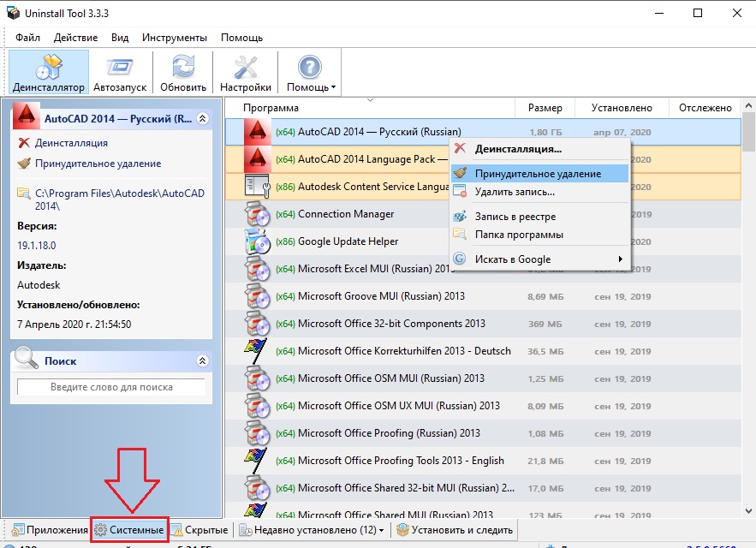Click the AutoCAD 2014 Language Pack icon
The image size is (756, 548).
(257, 159)
